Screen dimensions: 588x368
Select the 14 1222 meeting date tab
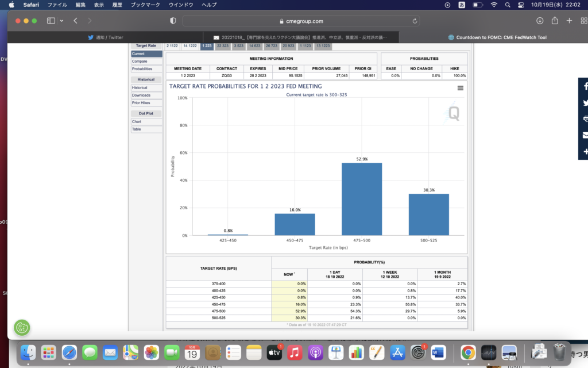190,45
